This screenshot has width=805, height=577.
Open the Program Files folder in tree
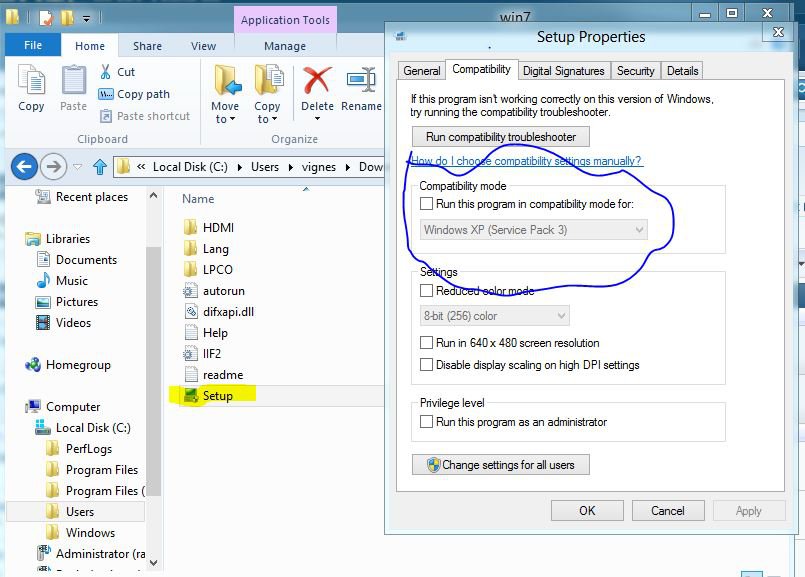point(92,470)
